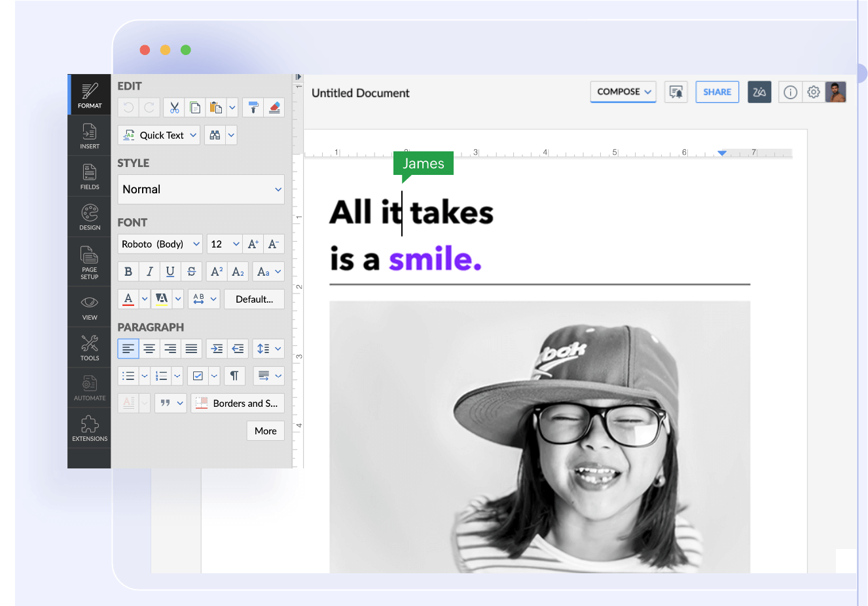Viewport: 868px width, 606px height.
Task: Click the Clear Formatting eraser icon
Action: tap(274, 107)
